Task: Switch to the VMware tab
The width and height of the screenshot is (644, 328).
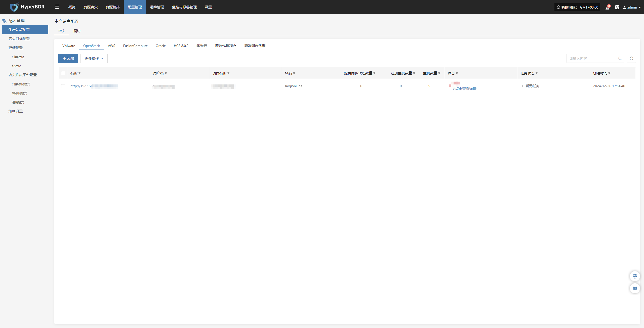Action: tap(69, 46)
